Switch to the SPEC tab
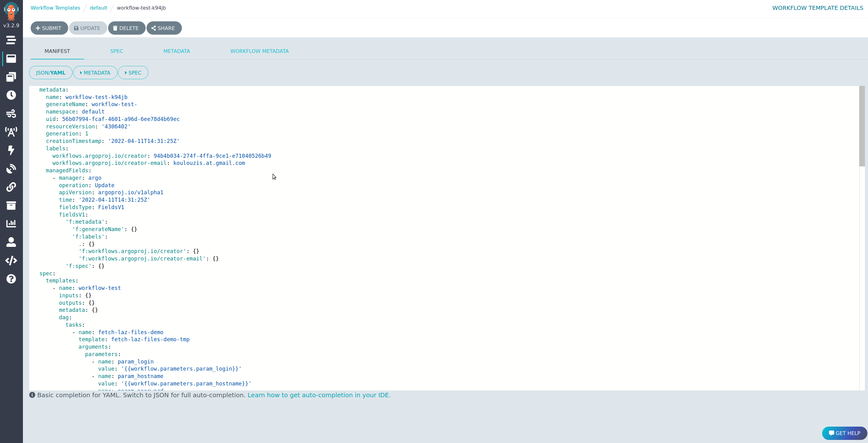 (116, 51)
